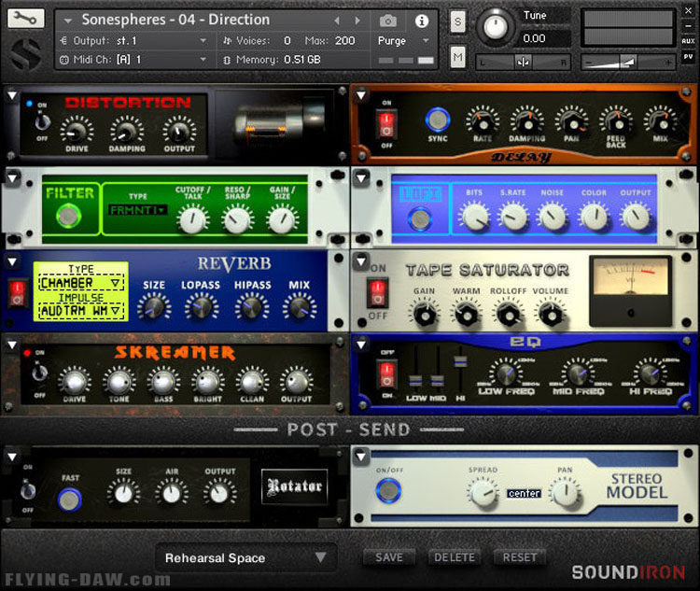Screen dimensions: 700x591
Task: Open the Reverb IMPULSE dropdown
Action: (x=81, y=311)
